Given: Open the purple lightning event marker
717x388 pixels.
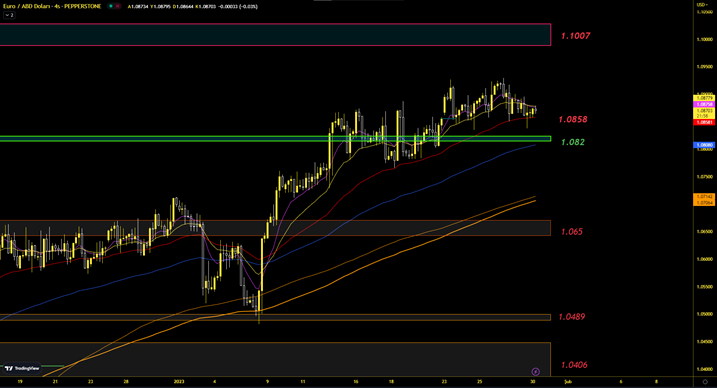Looking at the screenshot, I should tap(536, 372).
